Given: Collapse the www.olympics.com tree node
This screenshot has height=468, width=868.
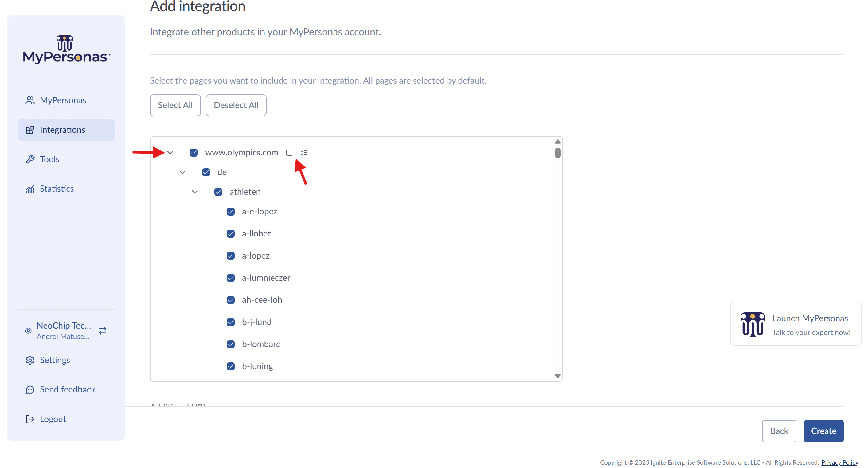Looking at the screenshot, I should tap(170, 153).
